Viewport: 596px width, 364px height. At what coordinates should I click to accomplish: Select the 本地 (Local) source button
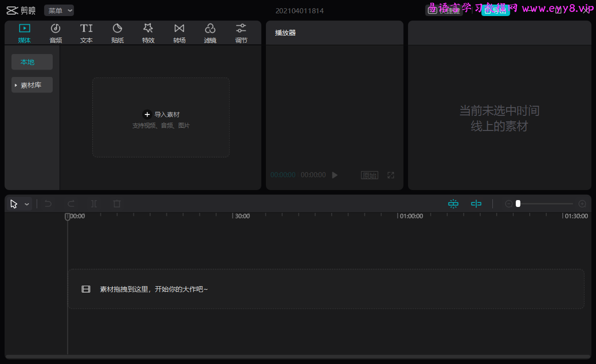point(32,62)
